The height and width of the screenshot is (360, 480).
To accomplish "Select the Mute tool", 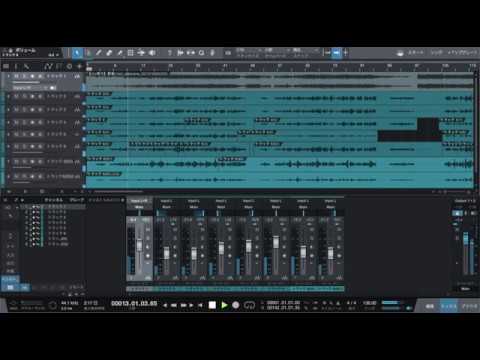I will (x=130, y=53).
